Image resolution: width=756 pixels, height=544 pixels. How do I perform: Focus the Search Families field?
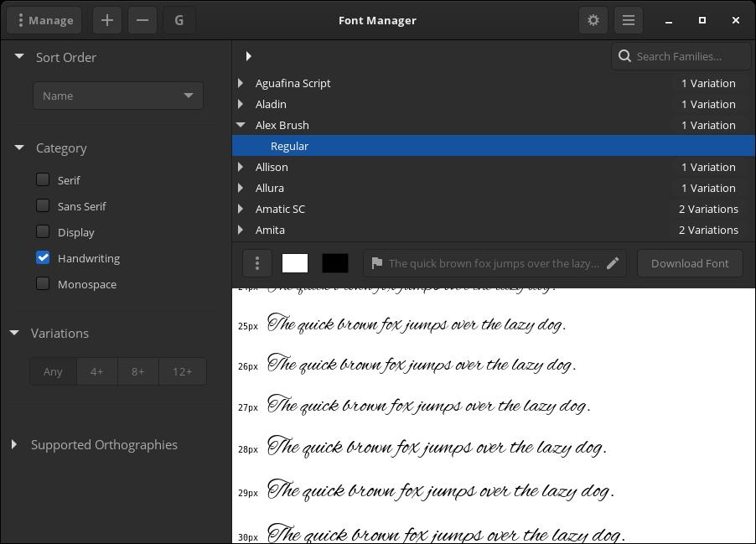[x=681, y=56]
